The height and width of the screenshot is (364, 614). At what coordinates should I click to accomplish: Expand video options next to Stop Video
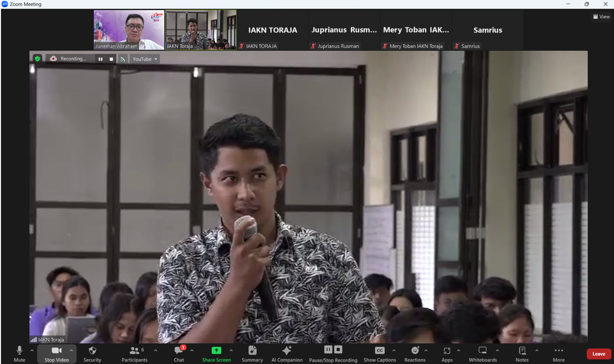point(72,351)
